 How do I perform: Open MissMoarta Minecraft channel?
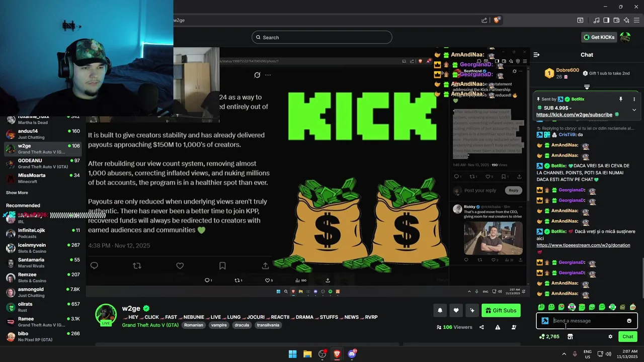(x=43, y=178)
